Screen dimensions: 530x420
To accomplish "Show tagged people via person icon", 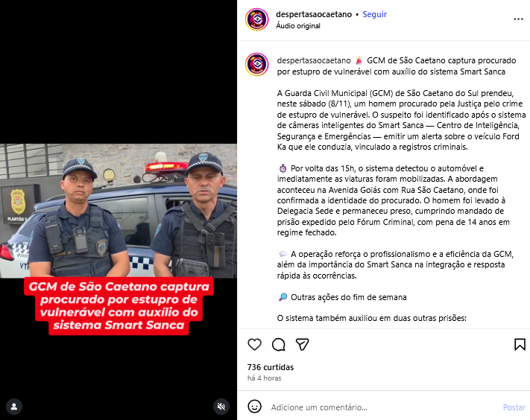I will [14, 406].
